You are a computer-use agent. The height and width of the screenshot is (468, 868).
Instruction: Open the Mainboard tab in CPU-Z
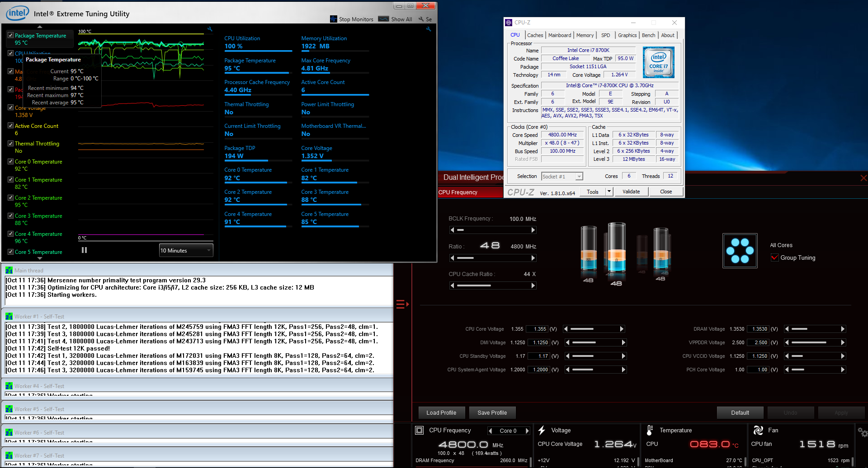pyautogui.click(x=560, y=35)
